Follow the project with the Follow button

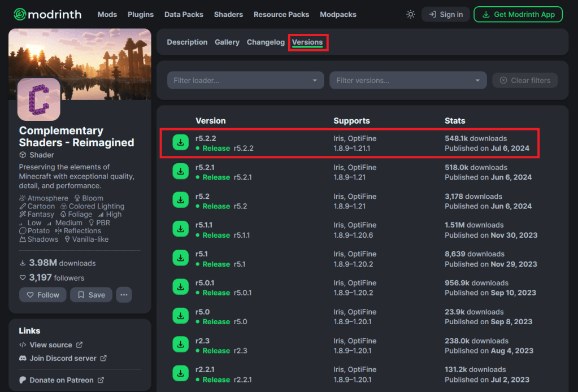click(42, 295)
